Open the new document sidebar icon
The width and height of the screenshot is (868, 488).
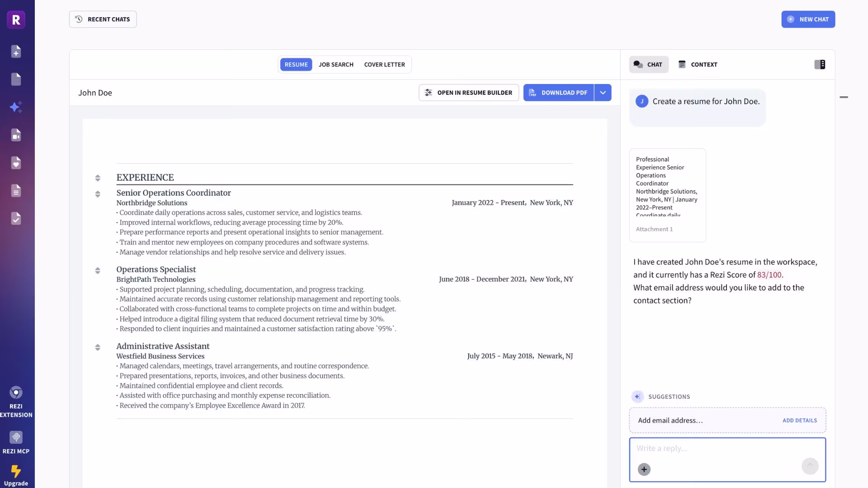click(16, 52)
